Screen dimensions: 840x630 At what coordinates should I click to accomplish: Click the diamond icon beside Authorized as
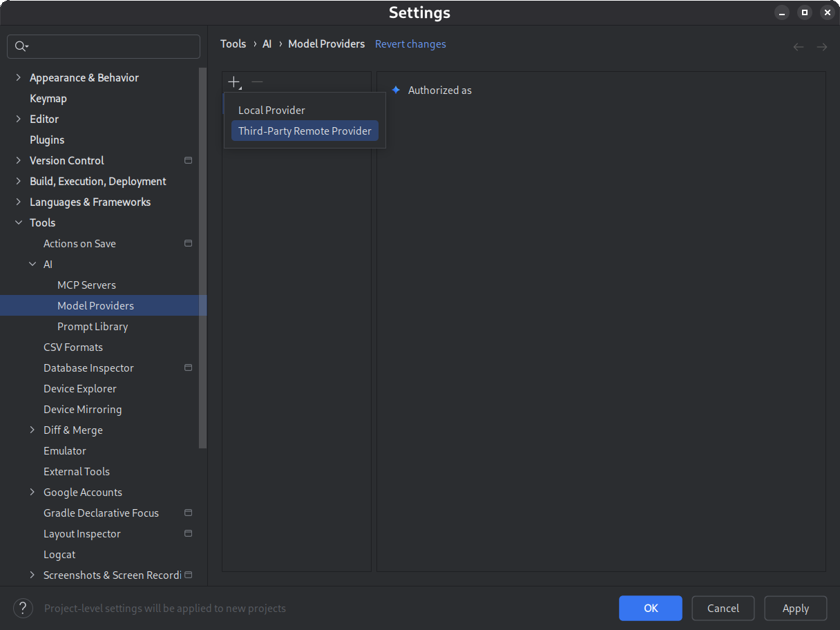point(396,90)
